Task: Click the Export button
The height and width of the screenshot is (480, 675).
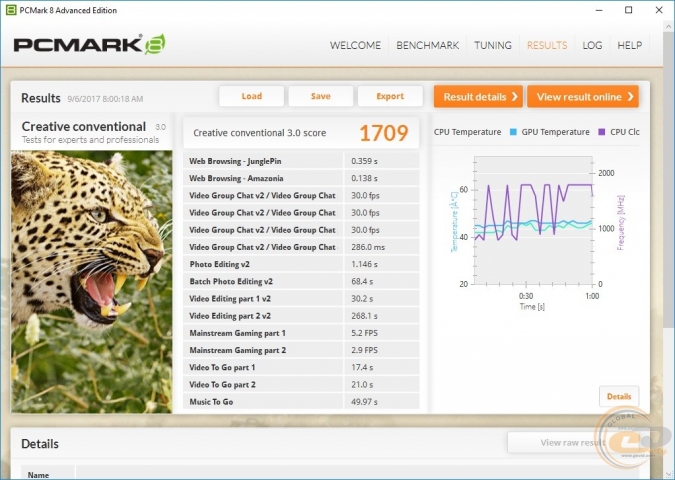Action: 390,96
